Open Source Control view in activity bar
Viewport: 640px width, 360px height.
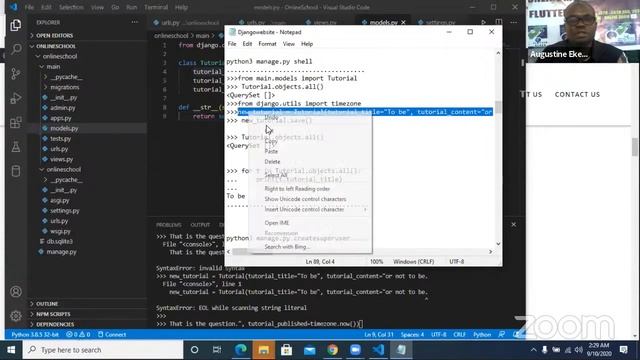point(16,74)
